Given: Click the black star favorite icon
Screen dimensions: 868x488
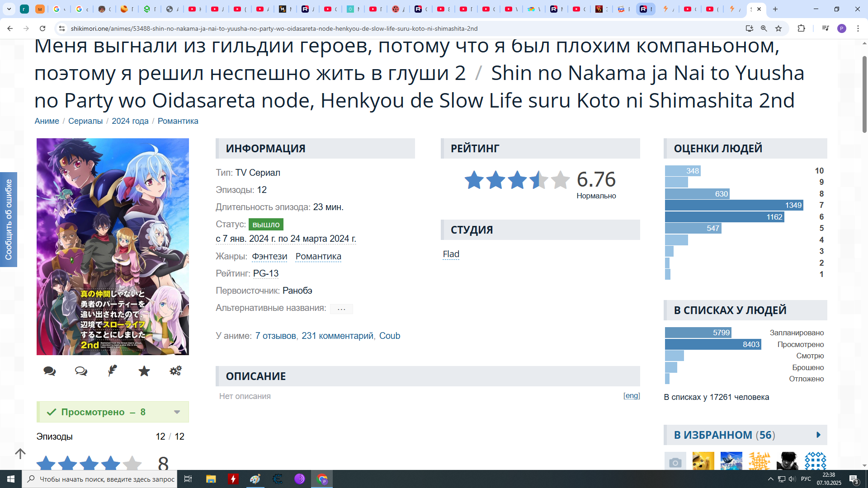Looking at the screenshot, I should click(144, 371).
